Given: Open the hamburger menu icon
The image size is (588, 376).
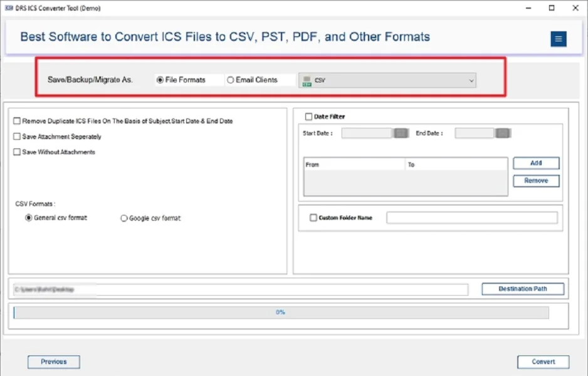Looking at the screenshot, I should [558, 39].
